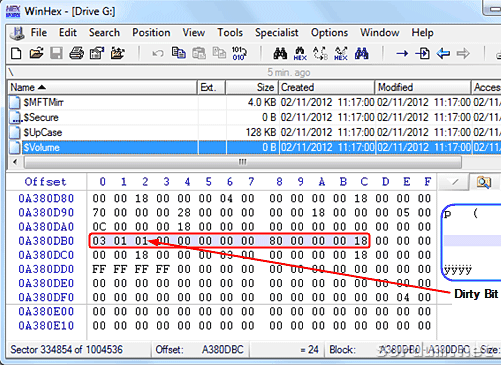Click the Open Folder toolbar icon
Image resolution: width=501 pixels, height=365 pixels.
point(117,53)
